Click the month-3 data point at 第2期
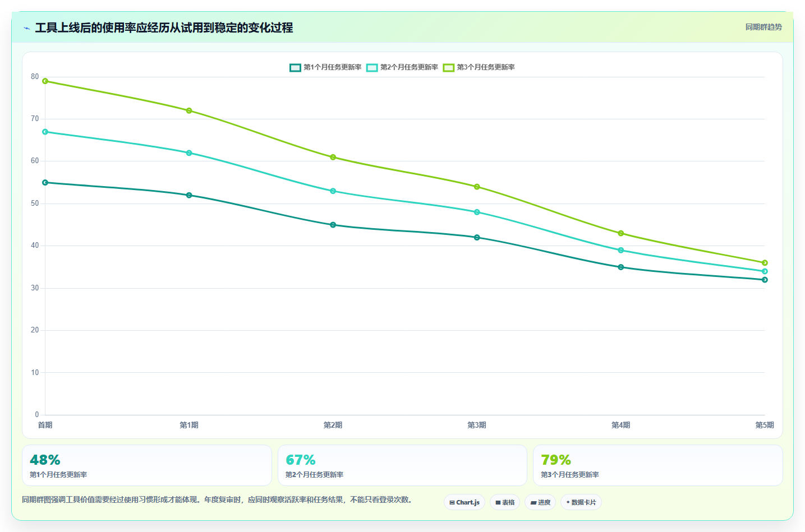 click(333, 158)
